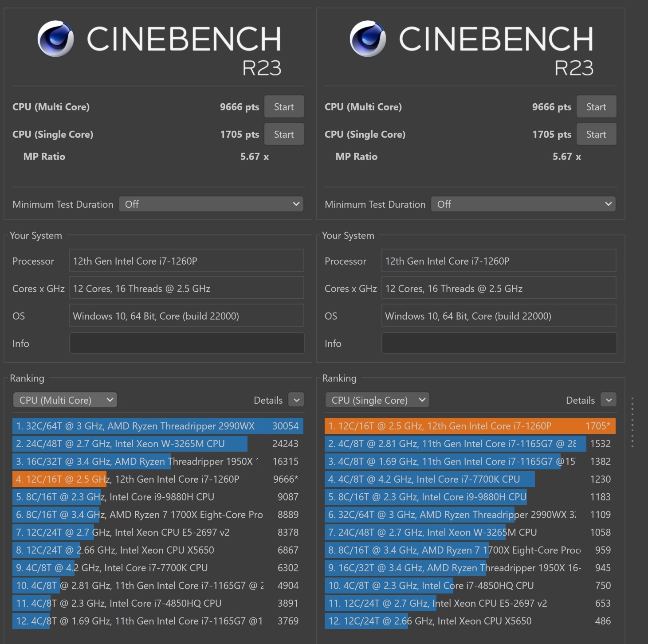Select the Xeon W-3265M row scoring 24243
Image resolution: width=648 pixels, height=644 pixels.
tap(157, 444)
